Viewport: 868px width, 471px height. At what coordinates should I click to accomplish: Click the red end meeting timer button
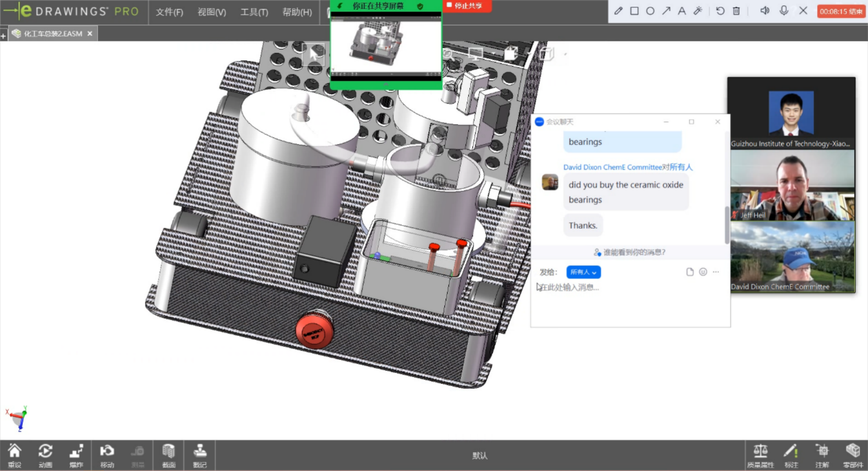pos(841,11)
